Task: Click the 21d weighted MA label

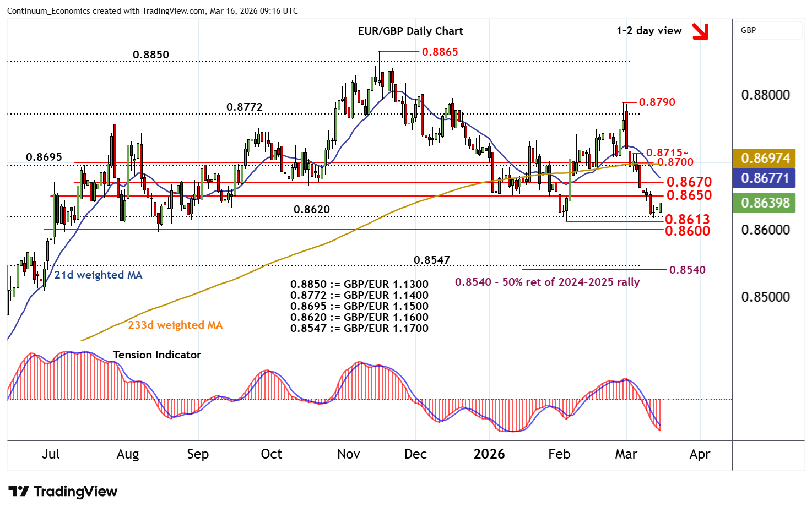Action: pos(98,275)
